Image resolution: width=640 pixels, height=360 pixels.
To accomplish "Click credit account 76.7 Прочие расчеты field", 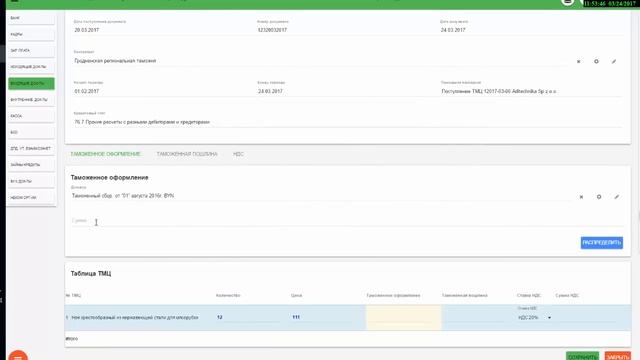I will (x=347, y=122).
